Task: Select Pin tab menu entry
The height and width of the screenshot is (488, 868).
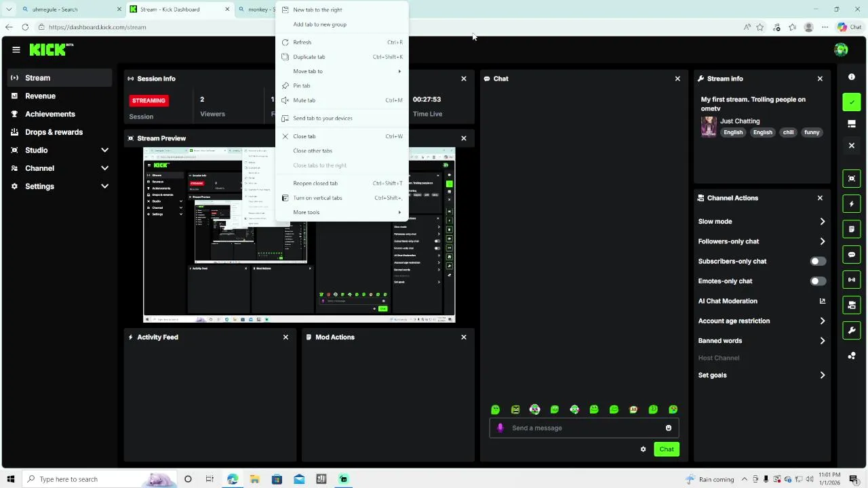Action: point(342,85)
